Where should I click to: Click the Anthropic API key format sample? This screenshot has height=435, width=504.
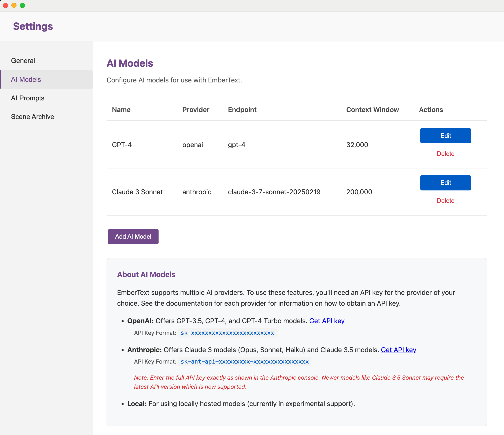(x=244, y=362)
